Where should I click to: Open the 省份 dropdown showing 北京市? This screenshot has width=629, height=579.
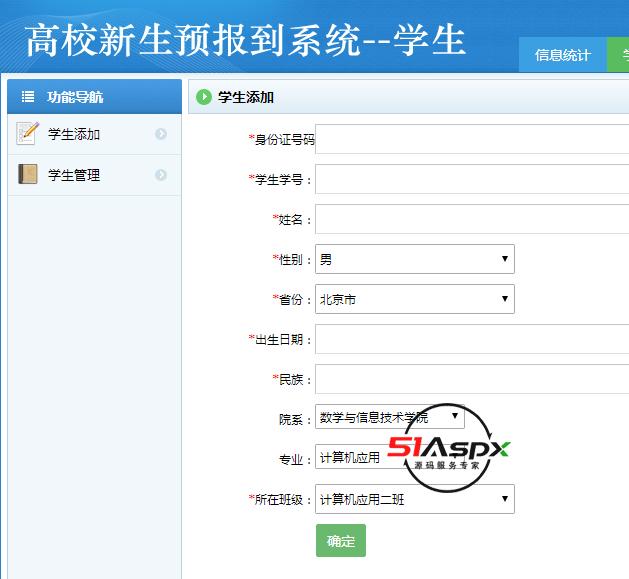415,299
